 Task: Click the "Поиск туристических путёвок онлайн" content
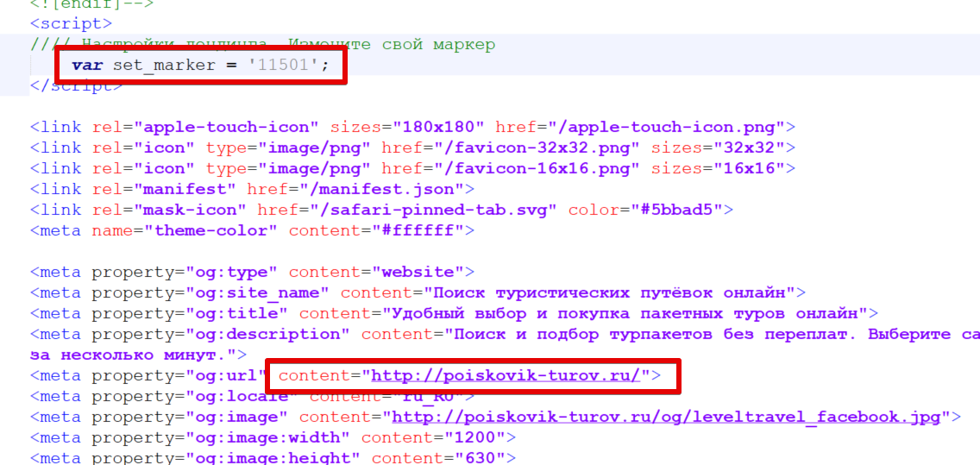coord(609,292)
